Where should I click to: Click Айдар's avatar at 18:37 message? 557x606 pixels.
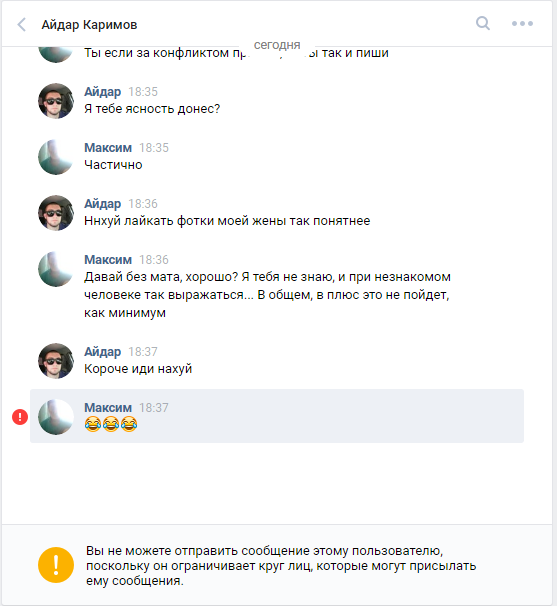click(x=56, y=361)
